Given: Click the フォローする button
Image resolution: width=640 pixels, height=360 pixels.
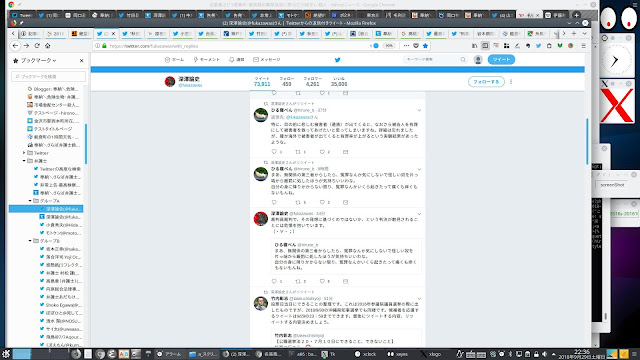Looking at the screenshot, I should tap(486, 82).
